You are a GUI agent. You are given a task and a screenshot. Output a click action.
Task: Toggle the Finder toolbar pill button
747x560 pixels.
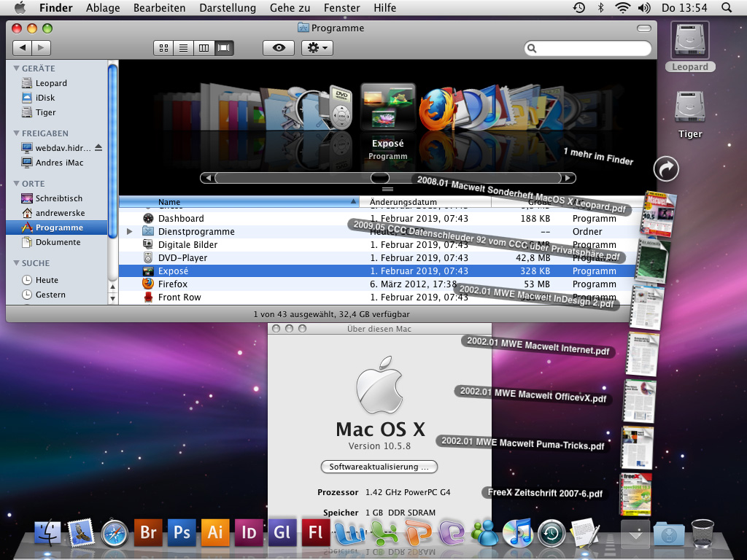pos(643,28)
